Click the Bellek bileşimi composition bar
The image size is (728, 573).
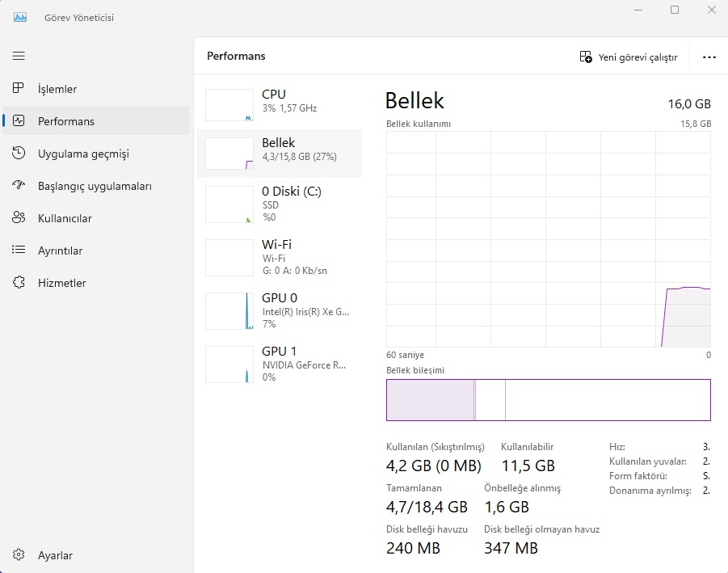549,400
